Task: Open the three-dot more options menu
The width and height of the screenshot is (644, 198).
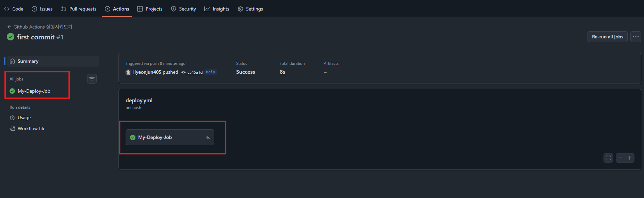Action: point(635,37)
